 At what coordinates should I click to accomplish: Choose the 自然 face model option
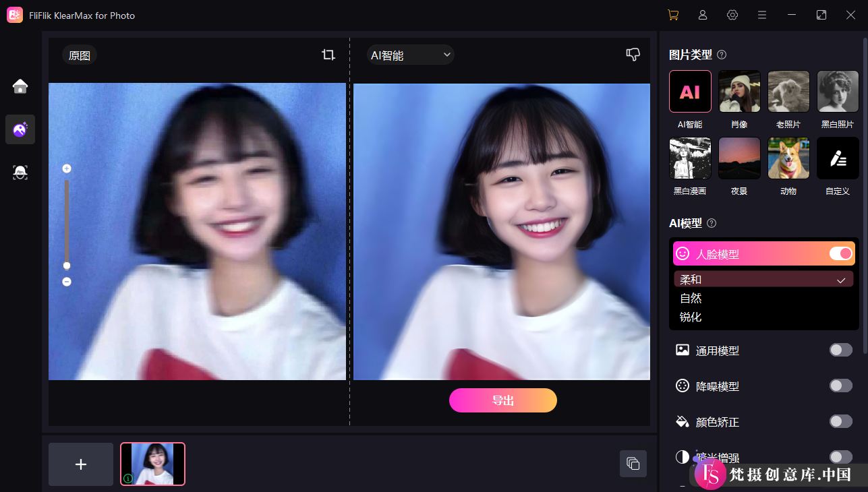point(763,298)
